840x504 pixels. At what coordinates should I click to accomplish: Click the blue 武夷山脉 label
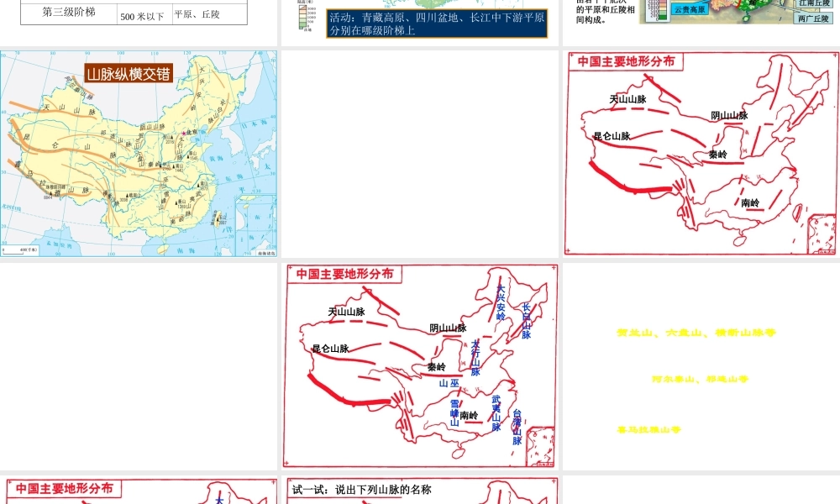(496, 413)
